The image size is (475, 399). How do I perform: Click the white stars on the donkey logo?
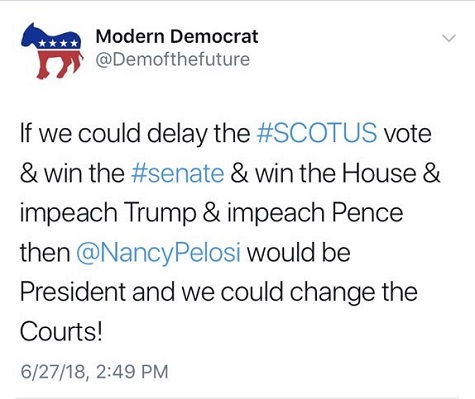[59, 43]
